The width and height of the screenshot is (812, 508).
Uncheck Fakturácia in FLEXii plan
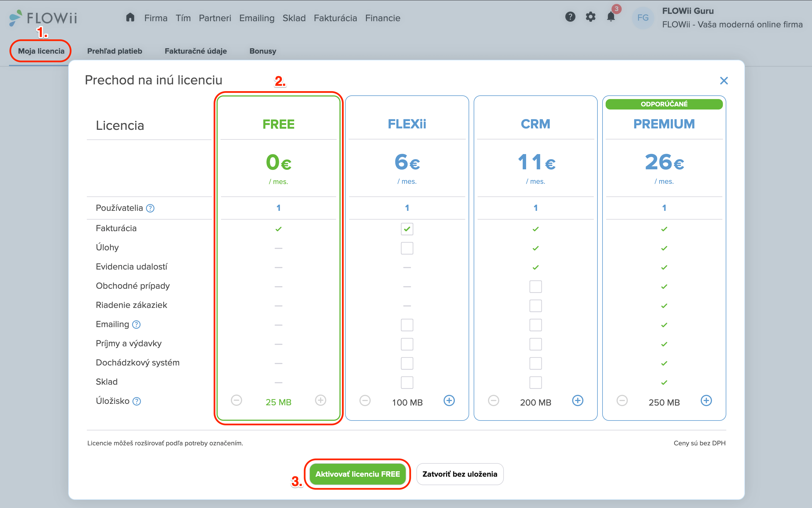pos(407,229)
